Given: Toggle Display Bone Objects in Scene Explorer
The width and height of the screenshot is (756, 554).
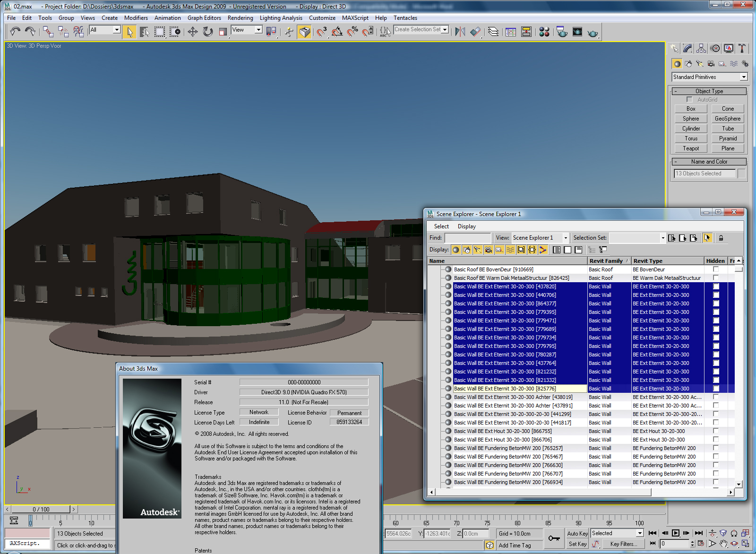Looking at the screenshot, I should coord(543,250).
